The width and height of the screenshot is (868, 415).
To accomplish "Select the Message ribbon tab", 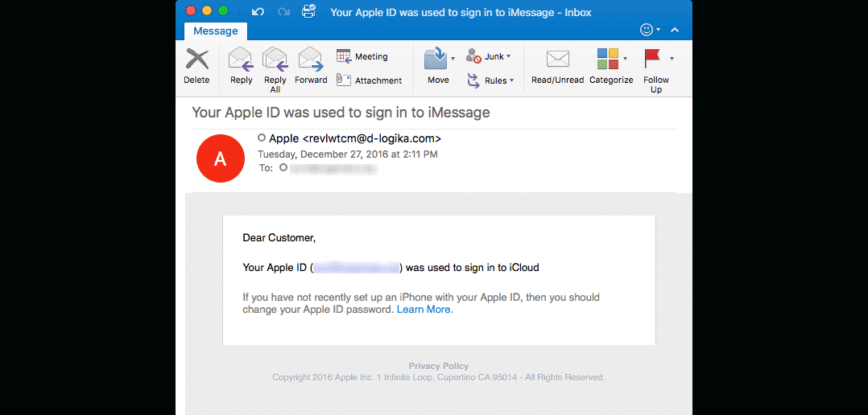I will tap(215, 31).
